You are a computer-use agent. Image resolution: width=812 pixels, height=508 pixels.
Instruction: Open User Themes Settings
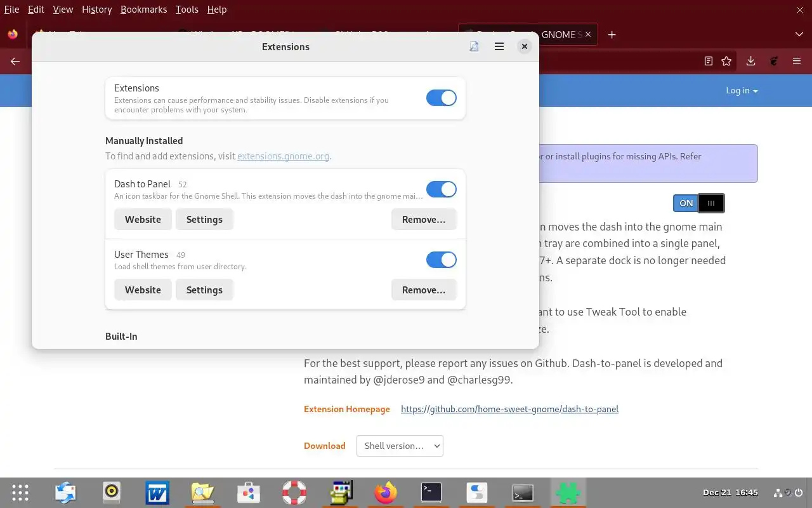(x=204, y=290)
